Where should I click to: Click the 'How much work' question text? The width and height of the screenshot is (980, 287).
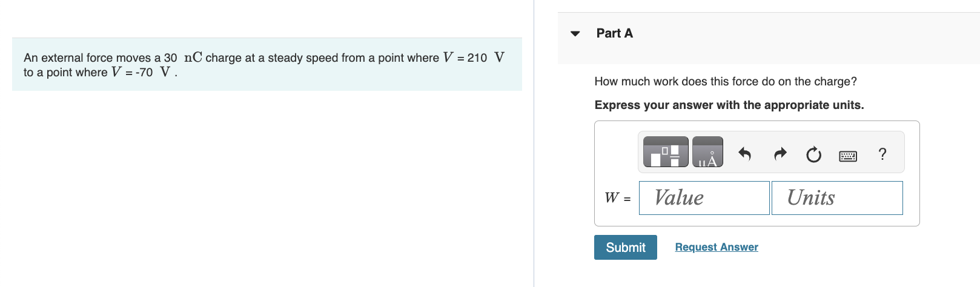tap(726, 81)
